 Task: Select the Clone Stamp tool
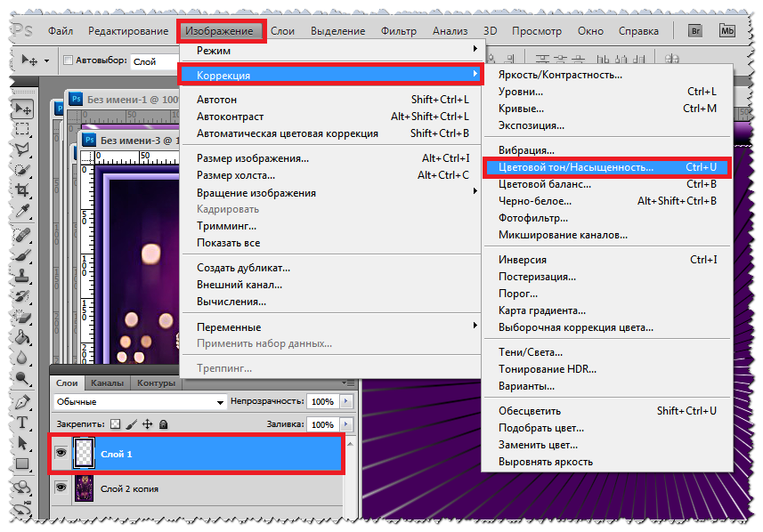point(22,276)
